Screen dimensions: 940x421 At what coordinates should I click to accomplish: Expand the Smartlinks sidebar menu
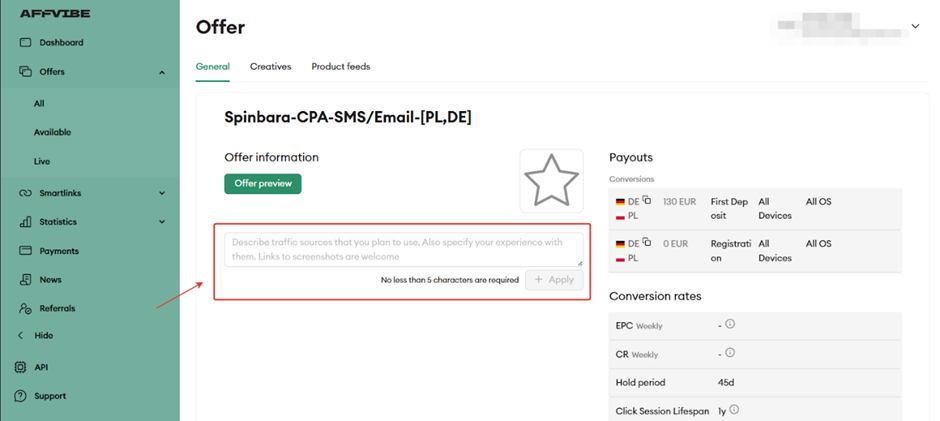162,193
